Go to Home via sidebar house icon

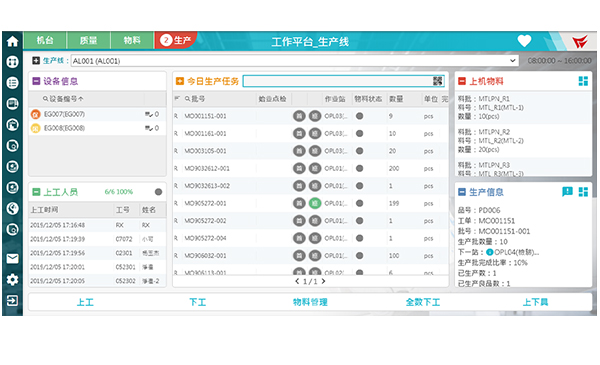point(12,41)
